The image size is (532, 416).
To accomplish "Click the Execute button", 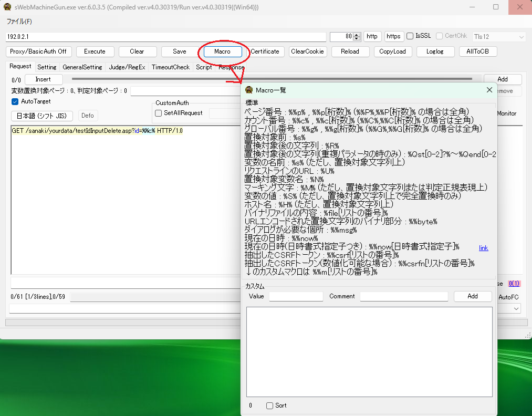I will click(95, 51).
